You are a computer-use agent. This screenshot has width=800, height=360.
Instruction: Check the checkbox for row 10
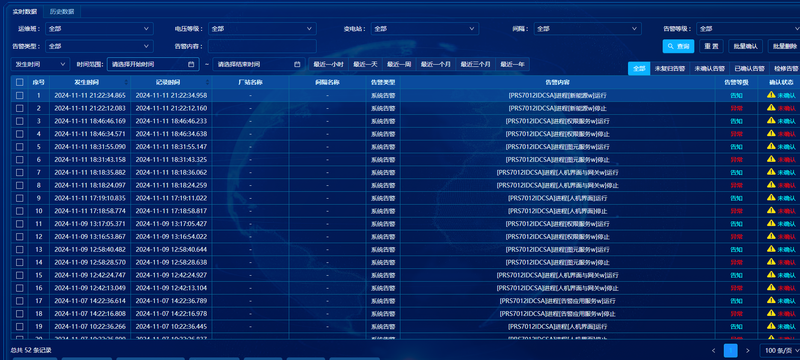coord(19,211)
